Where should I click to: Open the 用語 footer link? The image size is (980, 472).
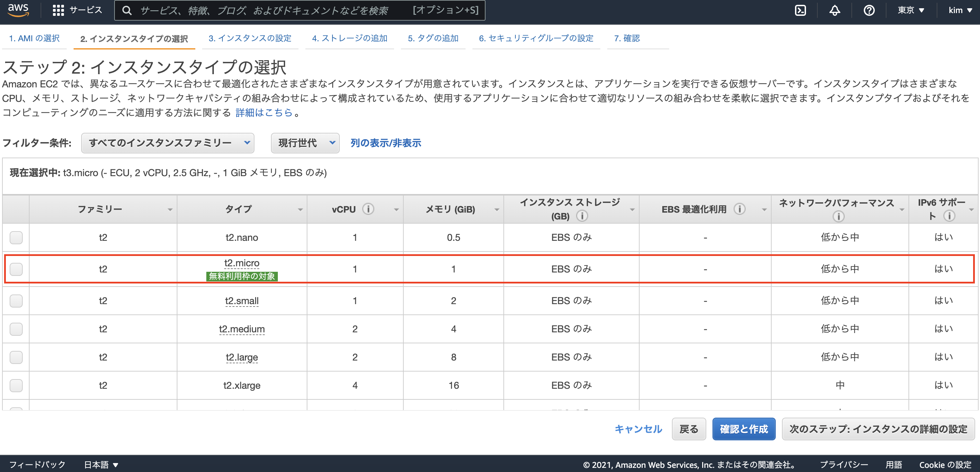[x=894, y=464]
